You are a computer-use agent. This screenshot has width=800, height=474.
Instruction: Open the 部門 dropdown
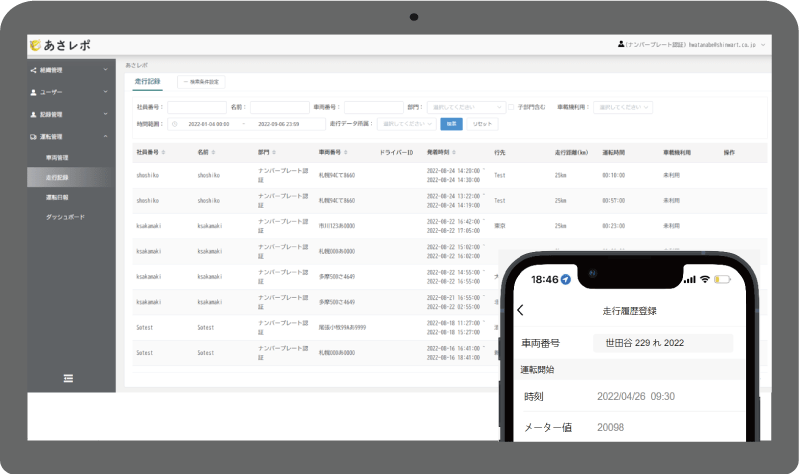click(466, 107)
